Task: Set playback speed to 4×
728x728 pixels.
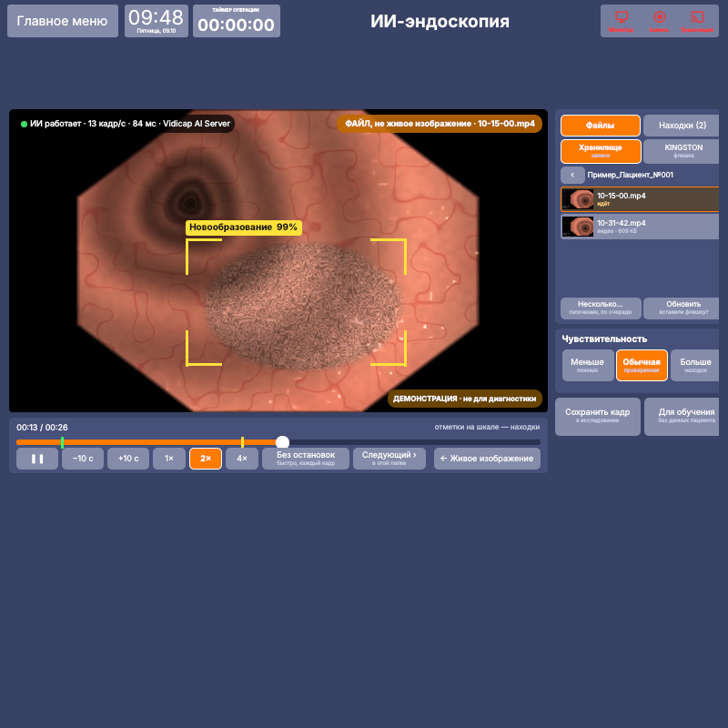Action: pos(242,459)
